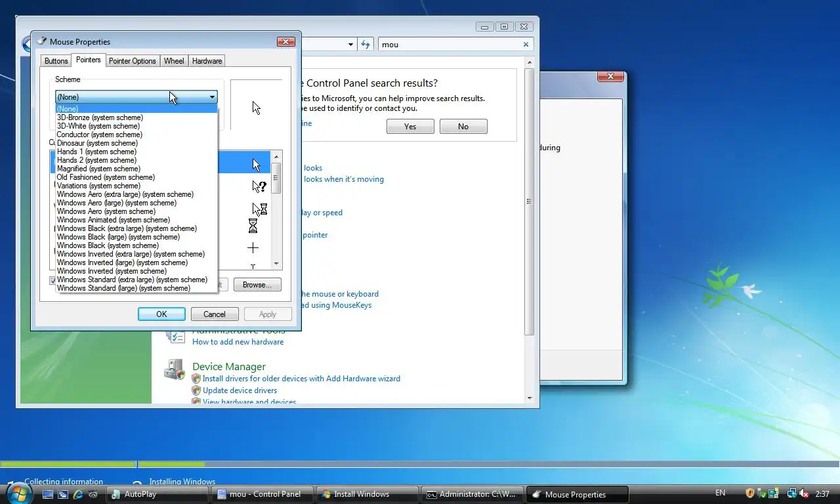
Task: Choose Dinosaur (system scheme)
Action: [x=136, y=143]
